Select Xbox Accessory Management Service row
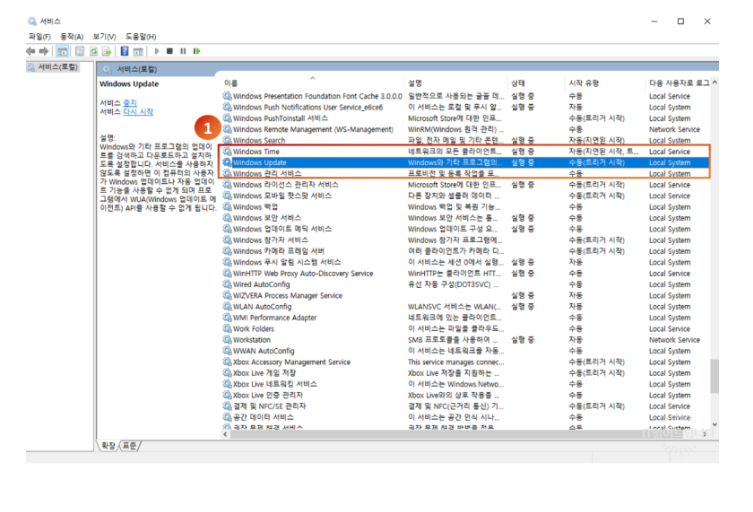The height and width of the screenshot is (512, 753). tap(465, 362)
